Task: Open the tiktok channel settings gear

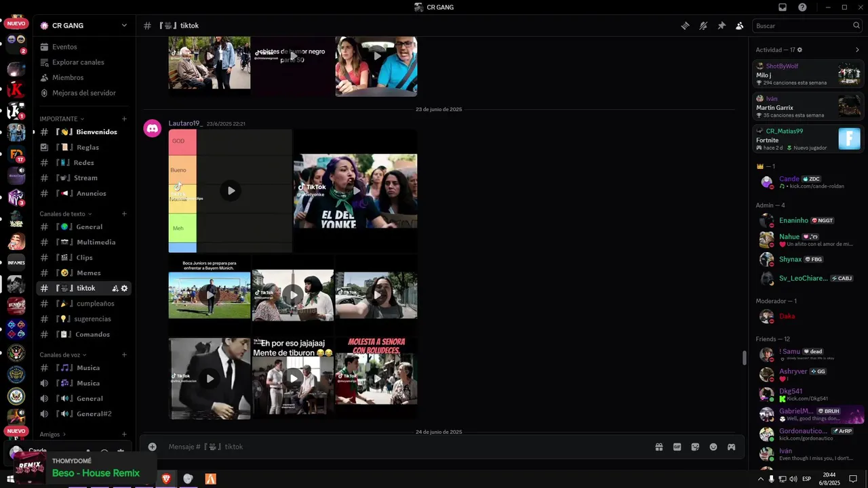Action: pyautogui.click(x=124, y=288)
